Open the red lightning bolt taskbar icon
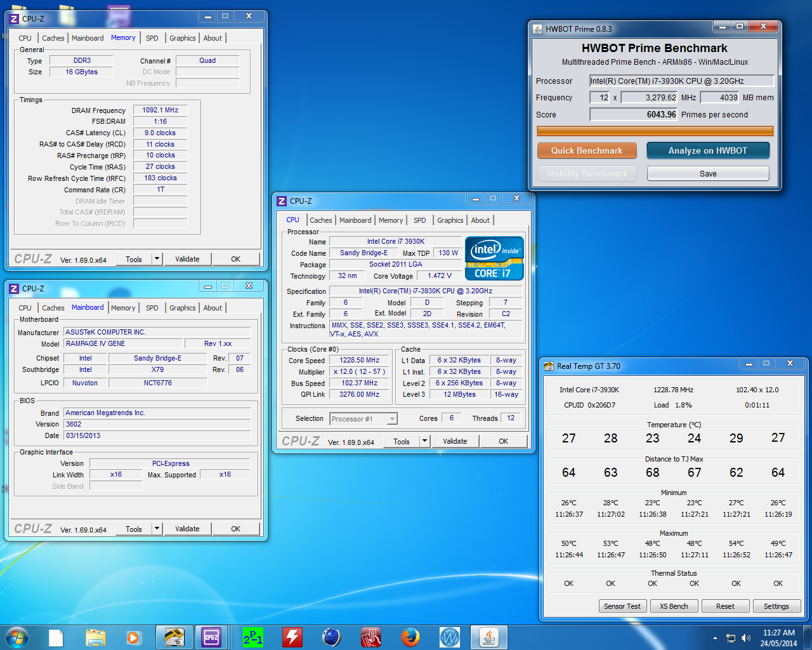The image size is (812, 650). 292,637
